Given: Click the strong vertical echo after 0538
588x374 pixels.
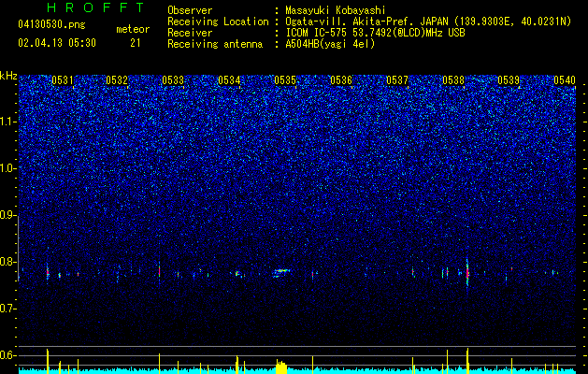Looking at the screenshot, I should click(x=467, y=273).
